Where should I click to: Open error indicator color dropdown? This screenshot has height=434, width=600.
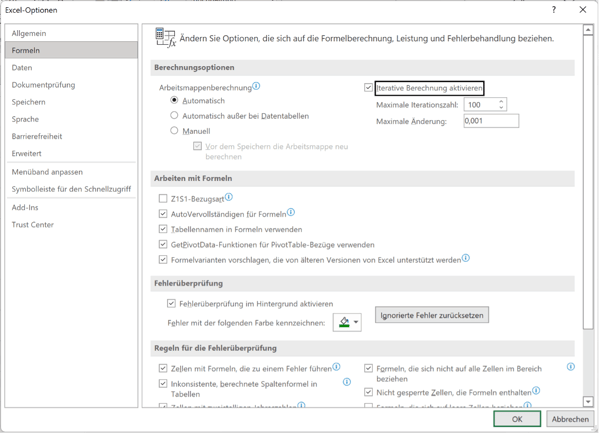click(356, 322)
